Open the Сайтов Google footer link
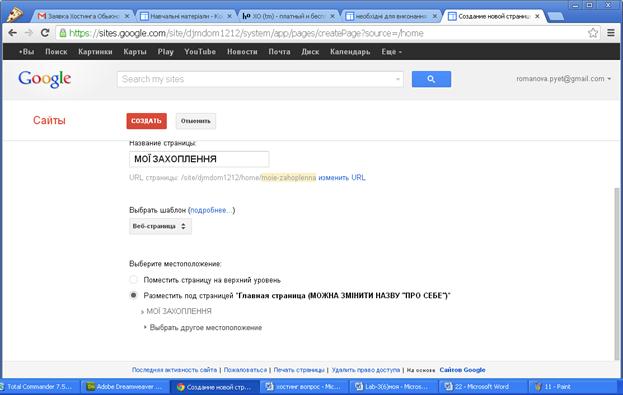Viewport: 623px width, 395px height. coord(462,370)
